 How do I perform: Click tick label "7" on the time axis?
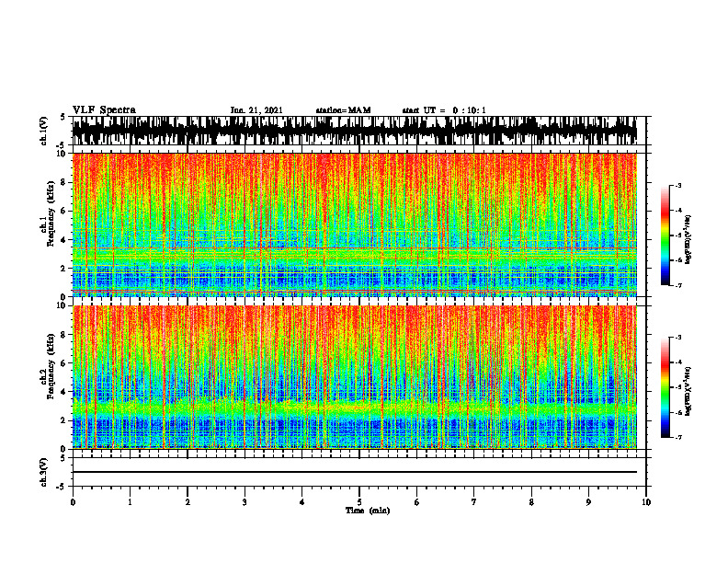point(474,502)
